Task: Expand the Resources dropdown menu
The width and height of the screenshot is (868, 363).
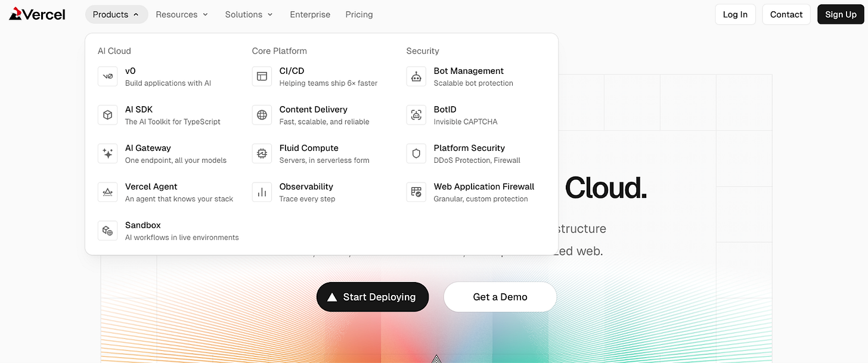Action: point(182,14)
